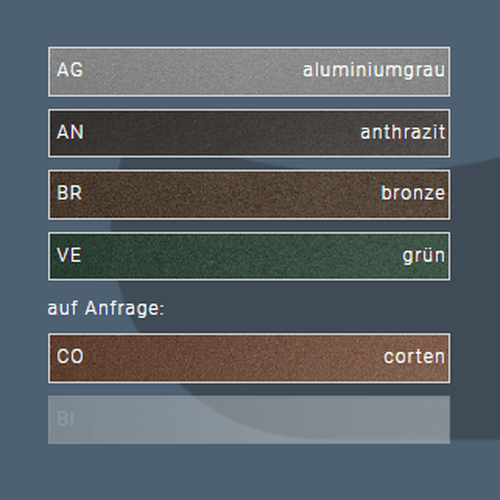Viewport: 500px width, 500px height.
Task: Click the bronze name text
Action: pyautogui.click(x=413, y=193)
